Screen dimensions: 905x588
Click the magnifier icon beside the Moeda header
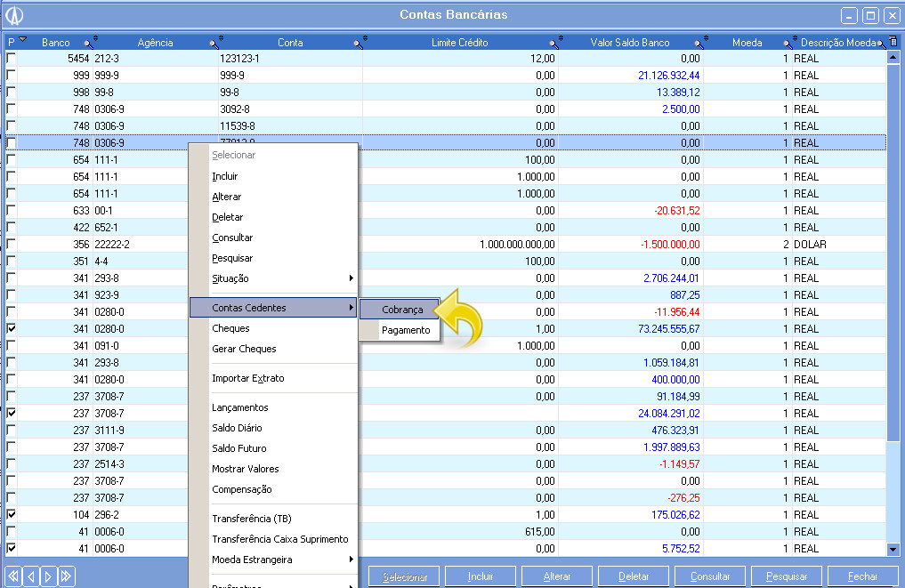tap(788, 43)
